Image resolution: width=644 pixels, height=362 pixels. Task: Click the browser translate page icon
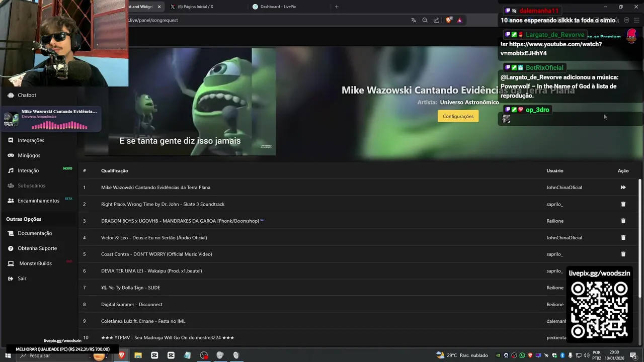click(414, 20)
